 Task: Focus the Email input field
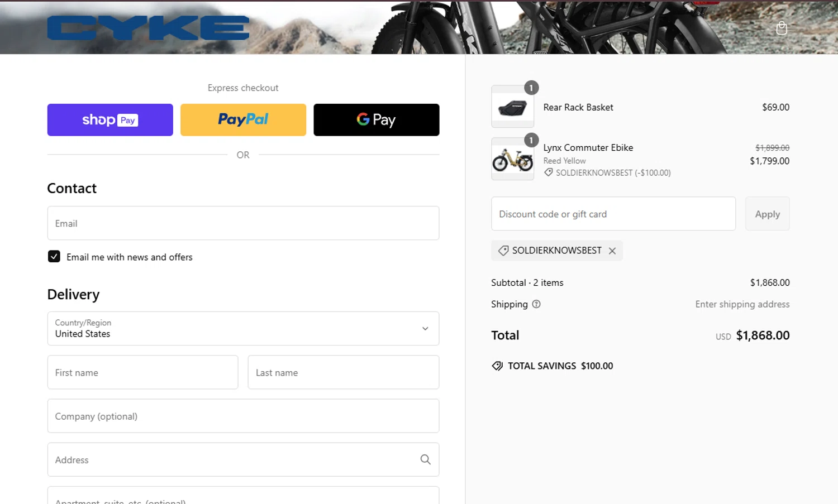pyautogui.click(x=243, y=223)
